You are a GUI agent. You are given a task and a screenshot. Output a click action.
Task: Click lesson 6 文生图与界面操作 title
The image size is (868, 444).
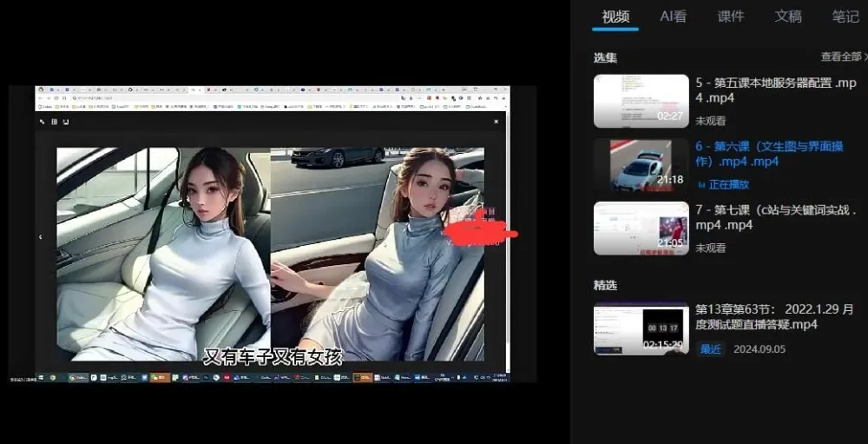tap(769, 154)
